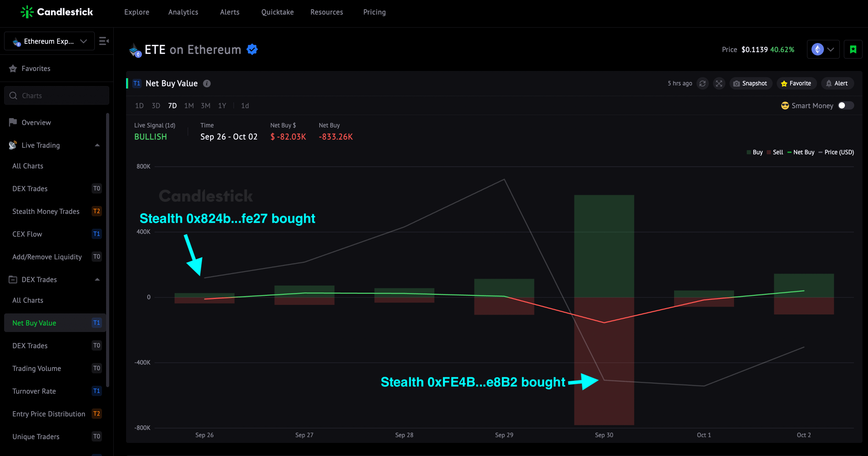The height and width of the screenshot is (456, 868).
Task: Open the Ethereum Exp... token dropdown
Action: (49, 41)
